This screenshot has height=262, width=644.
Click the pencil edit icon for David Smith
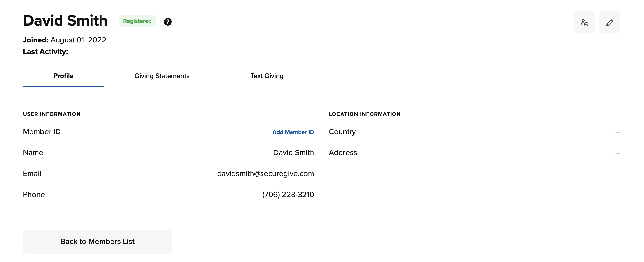coord(609,22)
